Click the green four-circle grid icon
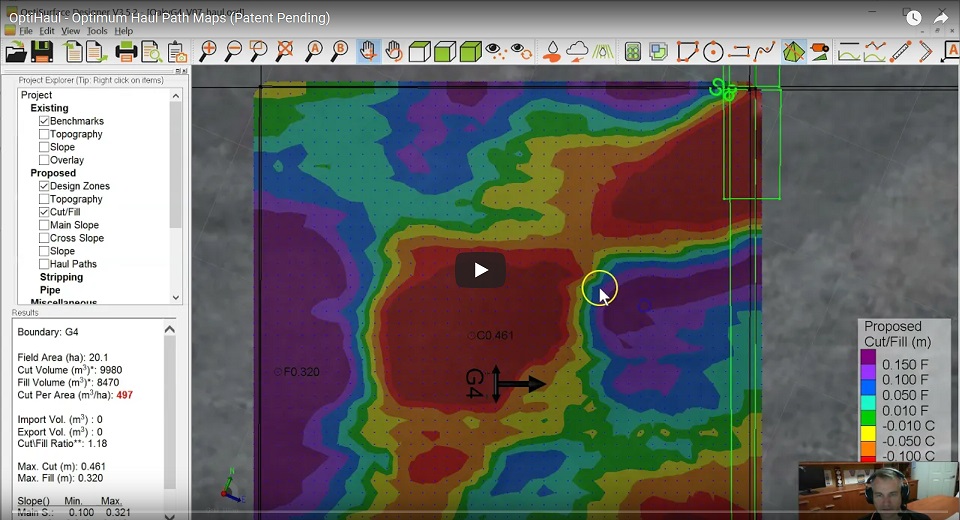Viewport: 960px width, 520px height. coord(632,51)
